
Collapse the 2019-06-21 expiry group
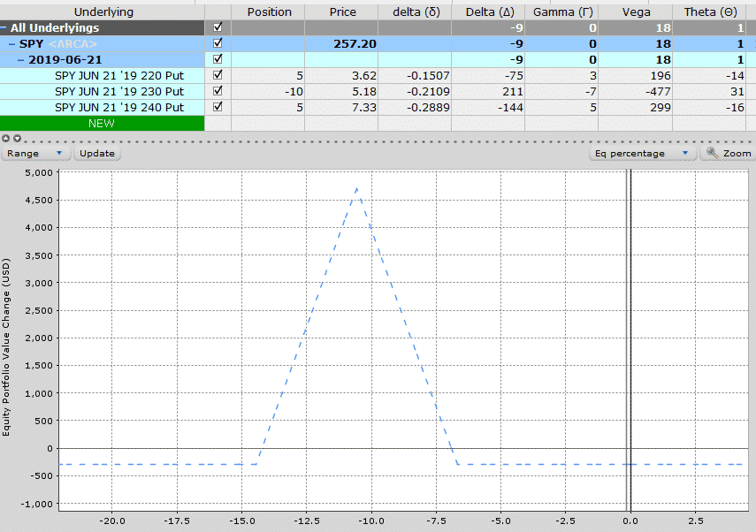click(x=20, y=60)
